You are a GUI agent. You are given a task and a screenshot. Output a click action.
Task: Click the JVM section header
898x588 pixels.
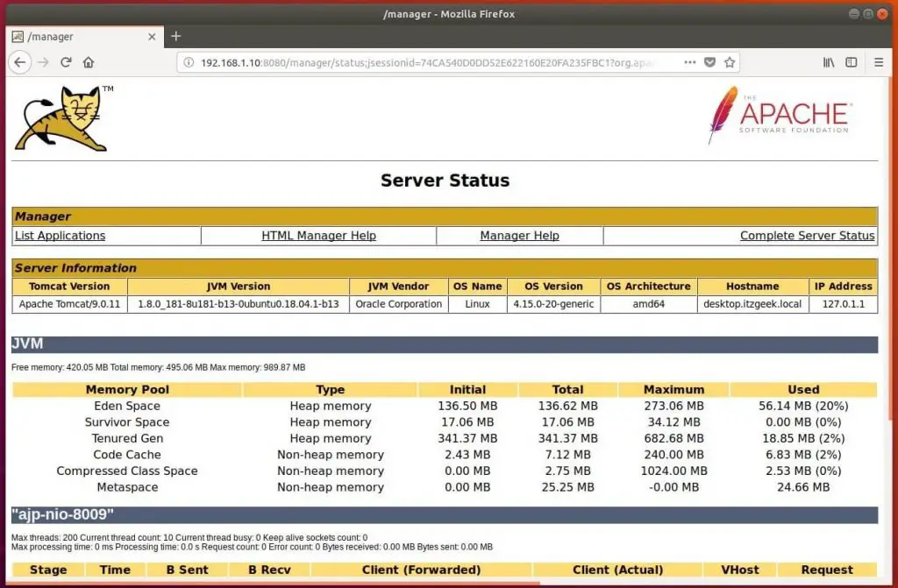pyautogui.click(x=445, y=344)
